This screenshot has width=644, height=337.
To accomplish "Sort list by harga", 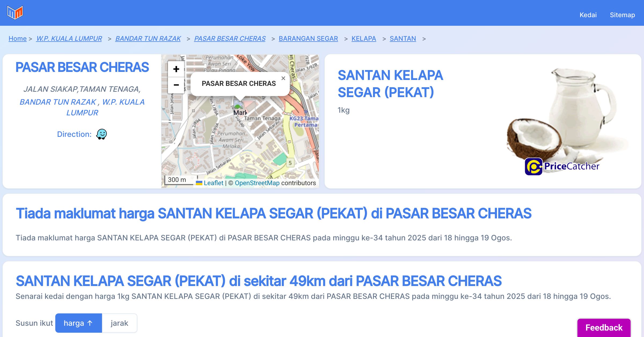I will pyautogui.click(x=79, y=323).
